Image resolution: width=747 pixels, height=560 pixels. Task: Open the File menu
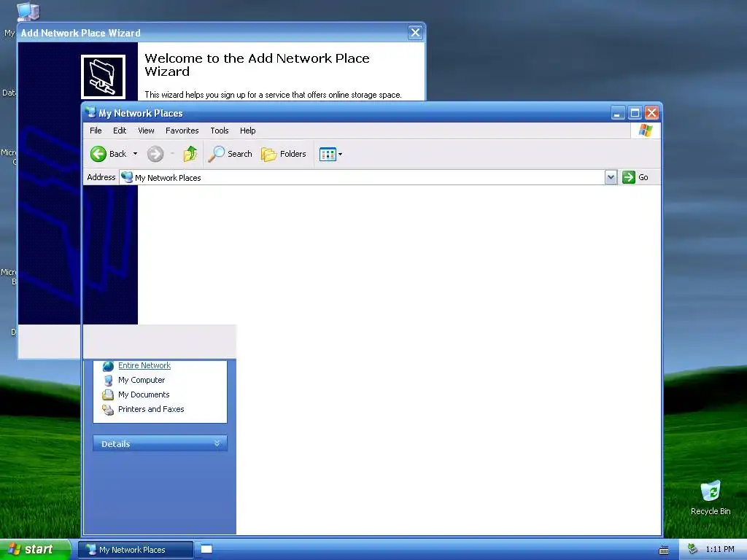coord(96,131)
